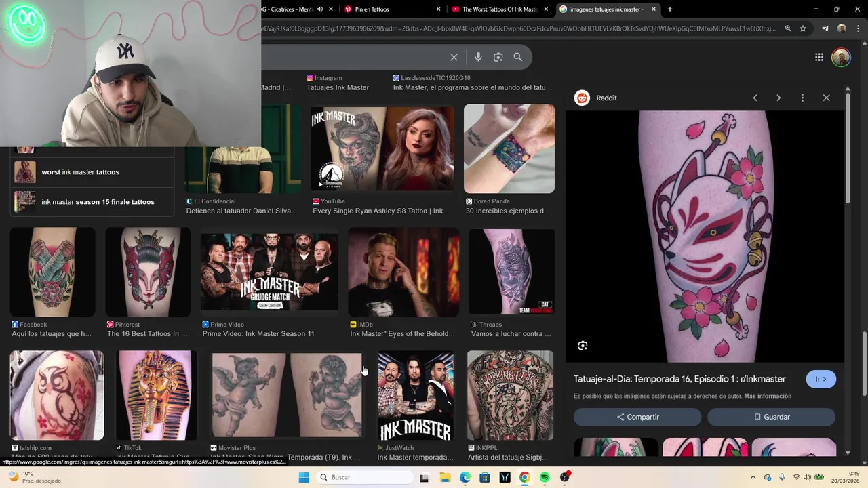Screen dimensions: 868x488
Task: Close the Reddit image preview panel
Action: tap(826, 98)
